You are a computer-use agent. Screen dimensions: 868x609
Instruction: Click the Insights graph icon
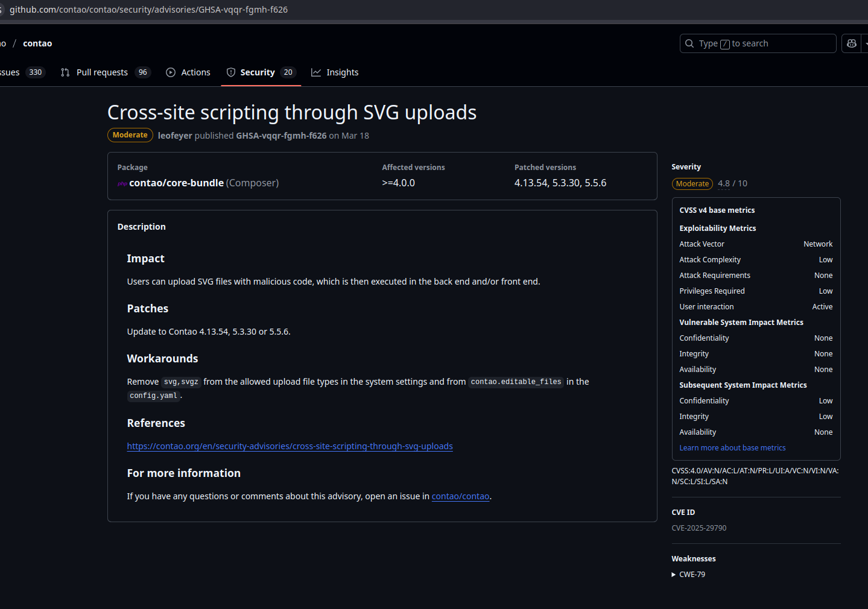(316, 72)
